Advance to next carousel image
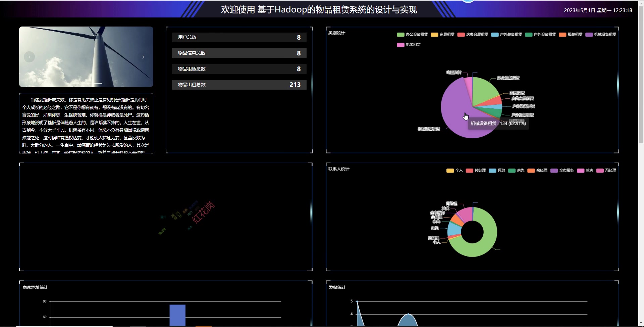This screenshot has width=644, height=327. (143, 57)
